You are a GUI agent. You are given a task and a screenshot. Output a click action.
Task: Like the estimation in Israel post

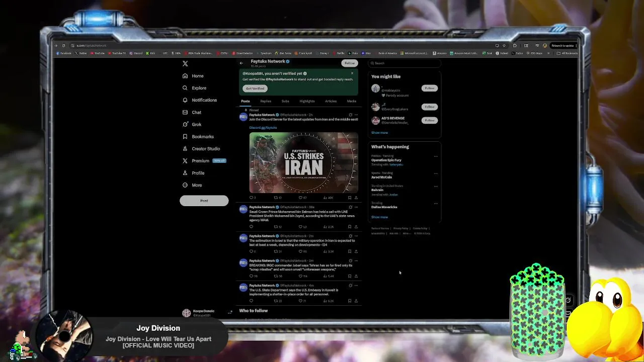(x=302, y=251)
